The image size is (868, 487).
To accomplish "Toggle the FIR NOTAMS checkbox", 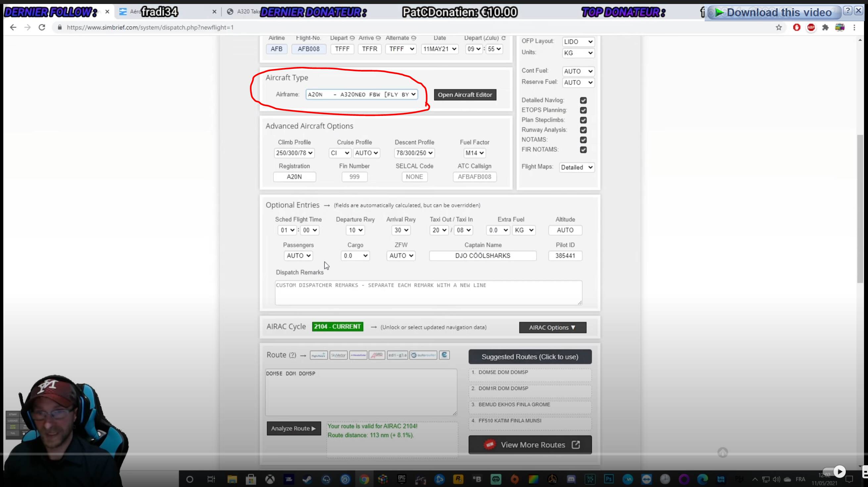I will (x=583, y=150).
